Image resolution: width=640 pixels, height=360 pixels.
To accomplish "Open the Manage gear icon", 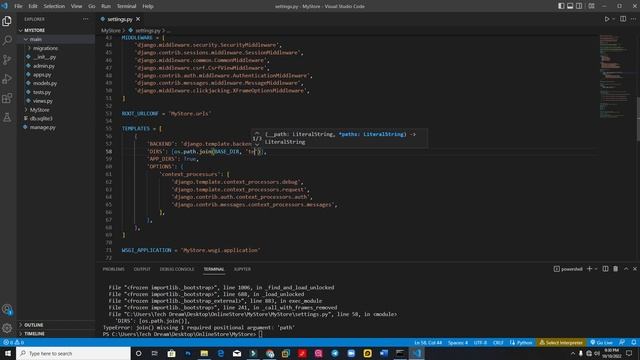I will point(7,328).
